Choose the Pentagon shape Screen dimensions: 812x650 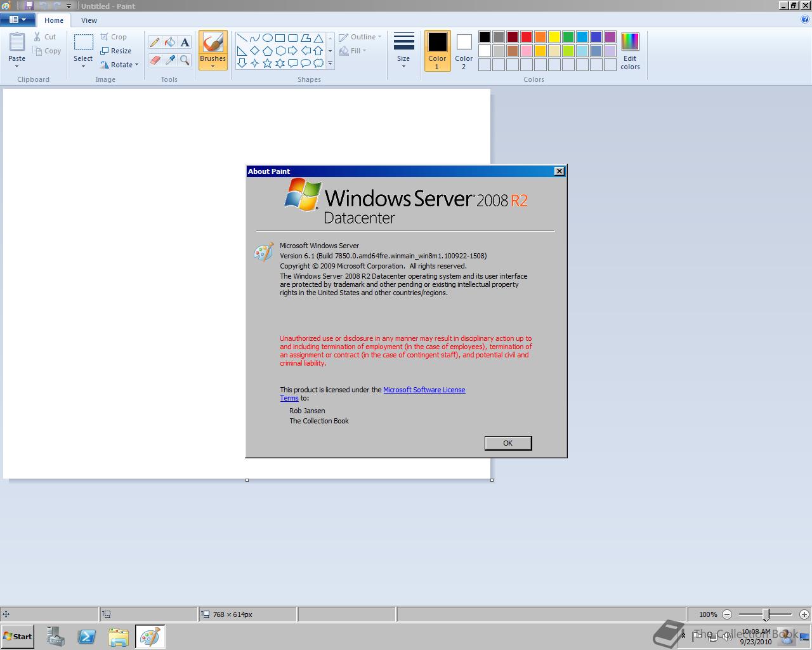tap(267, 51)
